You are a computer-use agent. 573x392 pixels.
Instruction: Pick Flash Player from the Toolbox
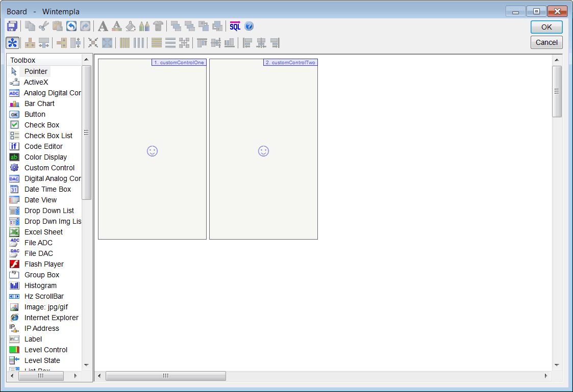point(44,264)
